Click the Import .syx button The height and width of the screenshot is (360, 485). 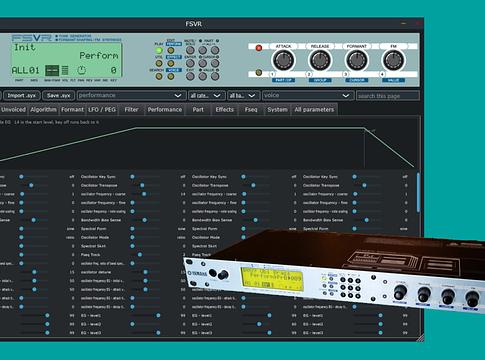tap(22, 96)
